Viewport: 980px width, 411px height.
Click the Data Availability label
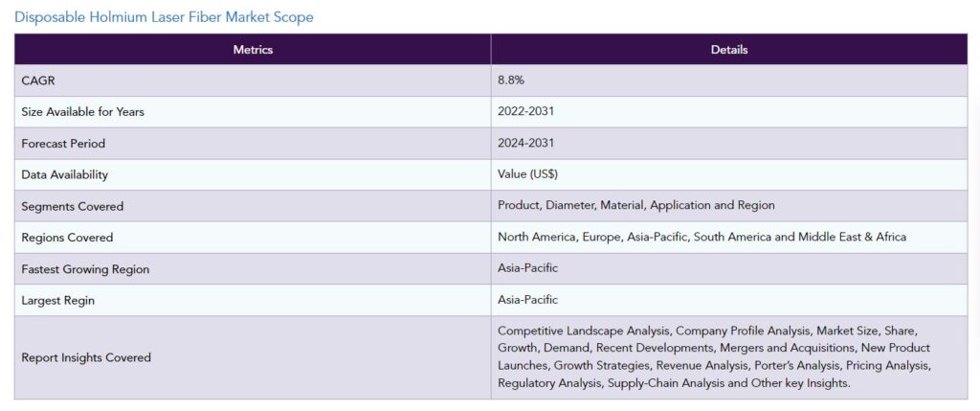[x=64, y=174]
